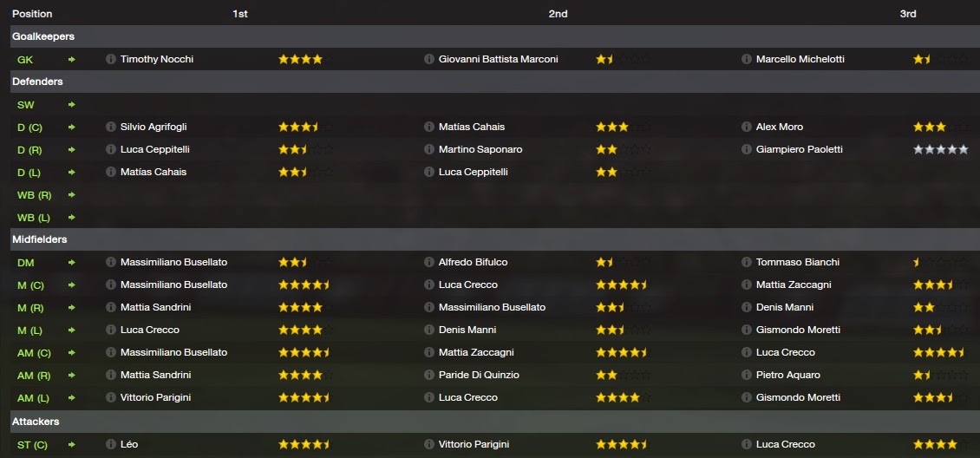Click green arrow beside ST (C)

click(x=72, y=444)
